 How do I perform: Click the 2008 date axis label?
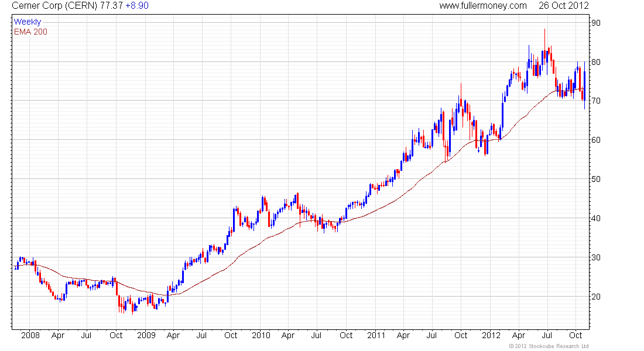point(30,335)
